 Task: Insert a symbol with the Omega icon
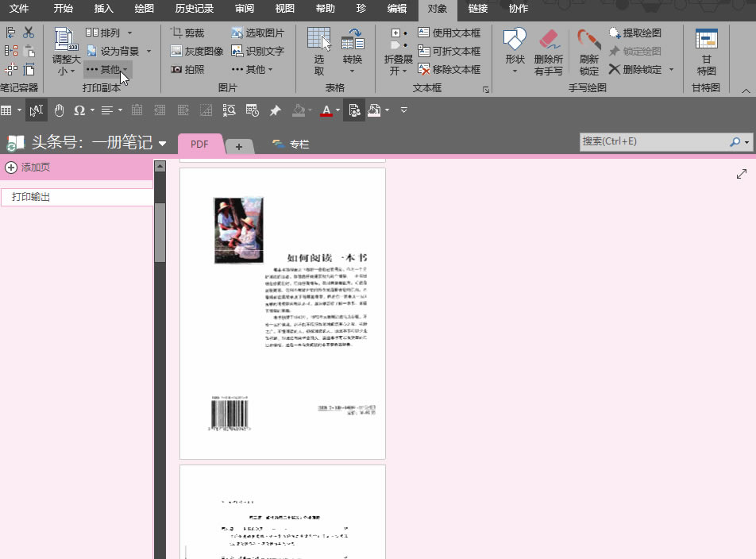80,110
